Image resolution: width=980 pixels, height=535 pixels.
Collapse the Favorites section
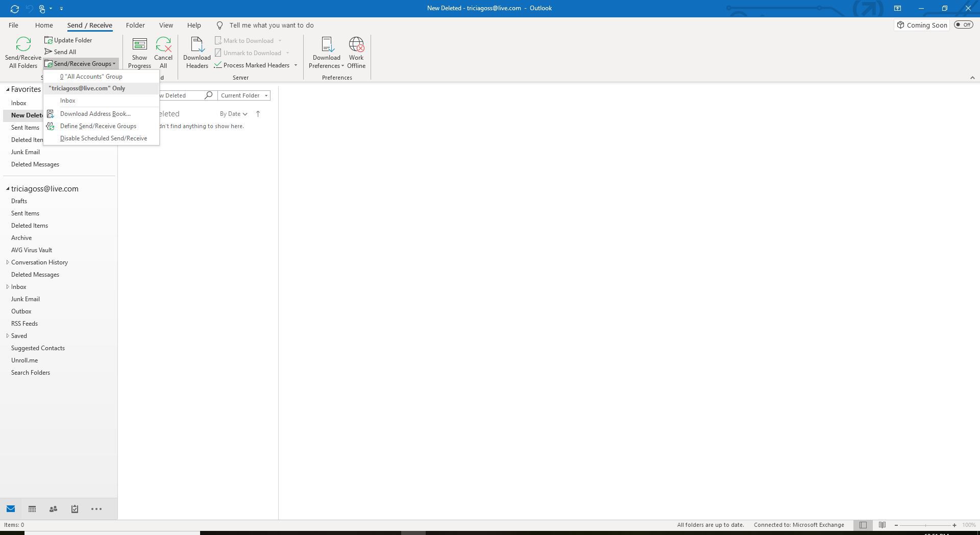point(8,89)
